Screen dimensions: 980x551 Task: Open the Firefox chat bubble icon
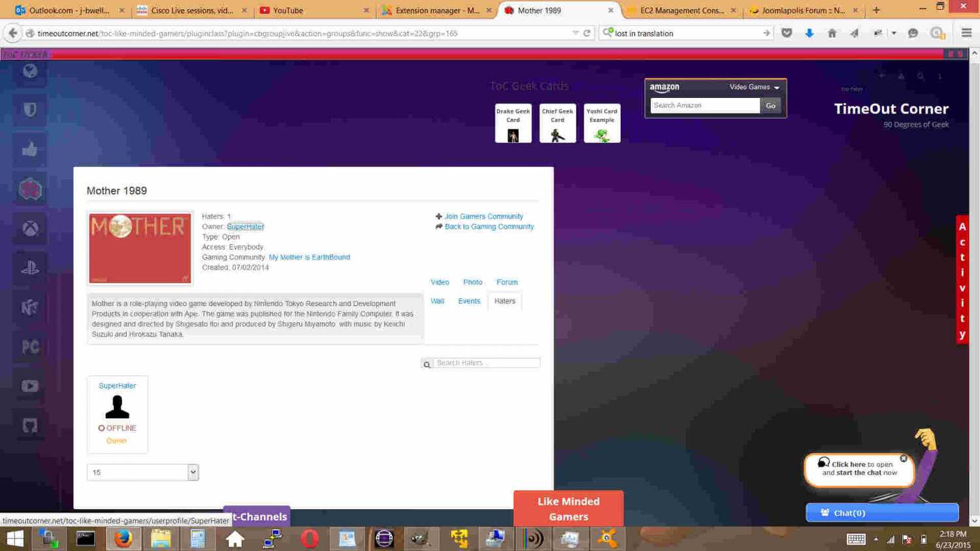913,33
